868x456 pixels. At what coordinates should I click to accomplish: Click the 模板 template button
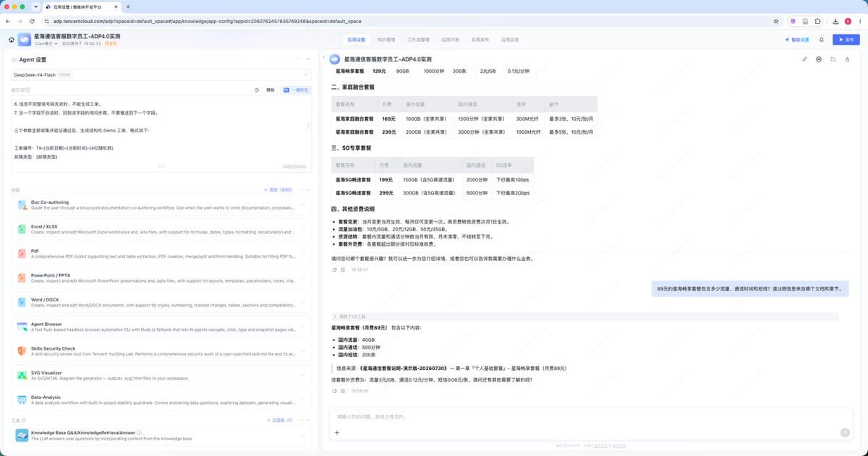(x=271, y=90)
